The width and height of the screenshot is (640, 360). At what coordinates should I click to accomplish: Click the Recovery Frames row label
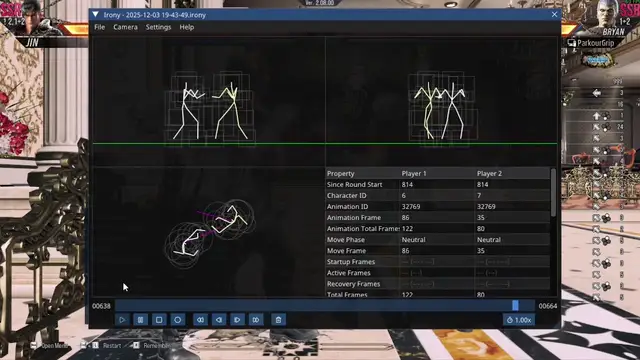[x=353, y=284]
